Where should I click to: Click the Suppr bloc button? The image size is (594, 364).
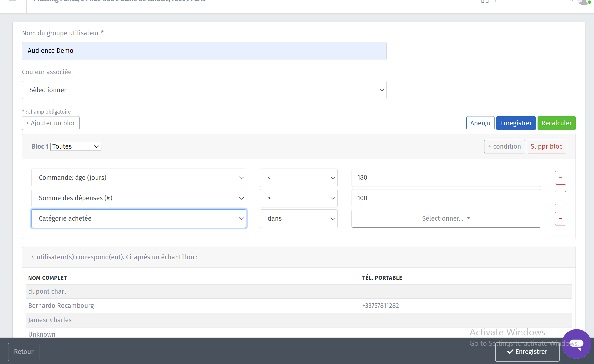tap(546, 146)
